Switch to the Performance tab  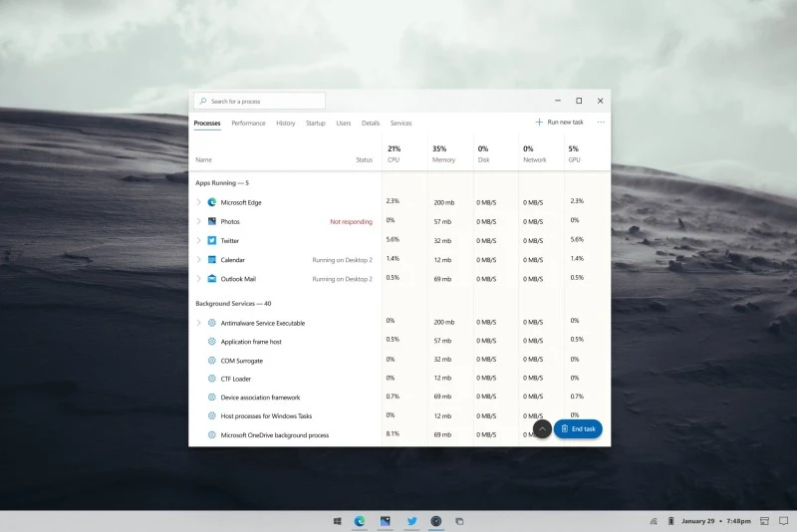pos(248,124)
